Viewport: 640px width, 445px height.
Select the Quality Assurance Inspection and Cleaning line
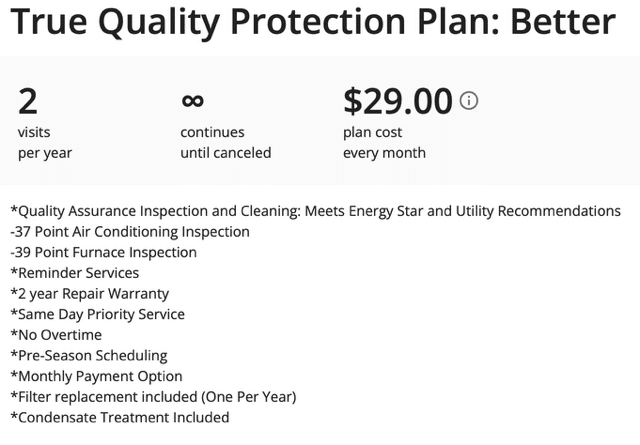click(316, 211)
